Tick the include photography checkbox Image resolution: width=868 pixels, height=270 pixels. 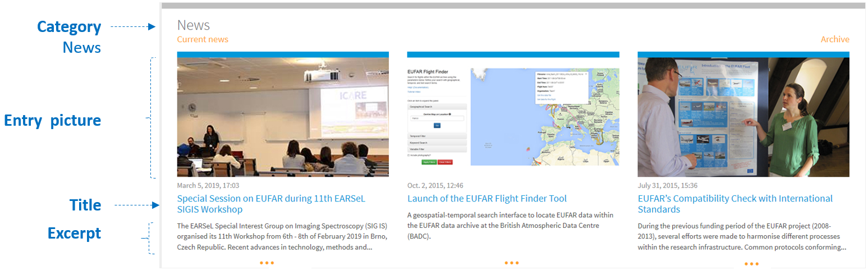[409, 155]
